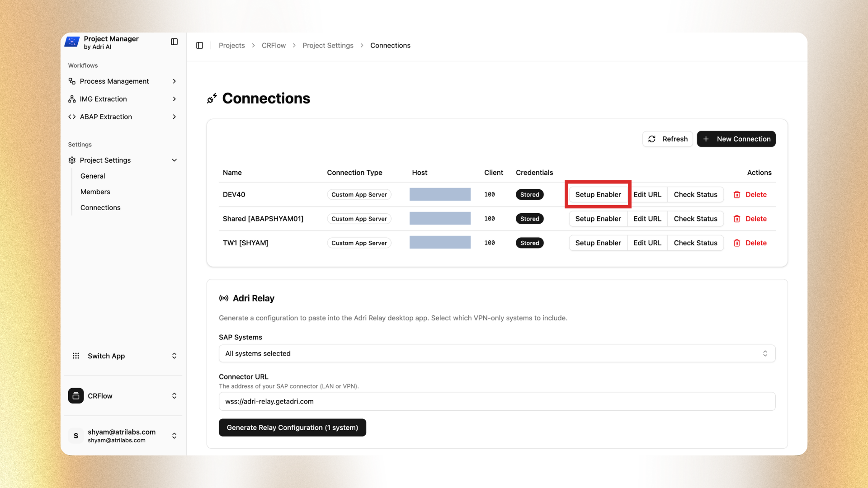Click the Adri Relay antenna icon
This screenshot has height=488, width=868.
[x=223, y=298]
